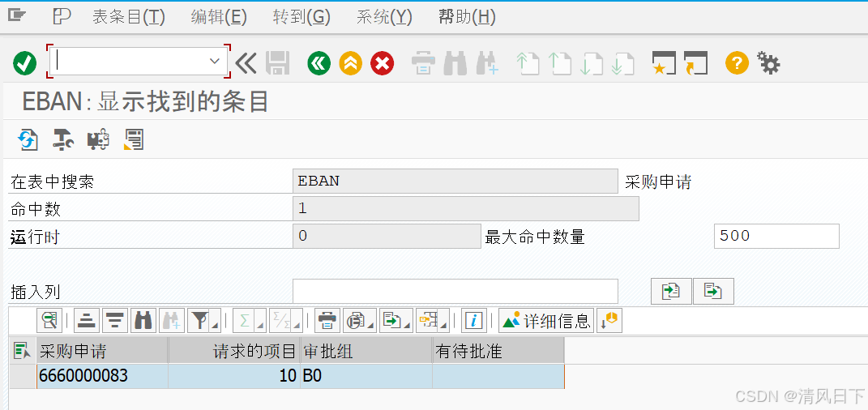Click the puzzle piece application toolbar icon
868x410 pixels.
[98, 139]
